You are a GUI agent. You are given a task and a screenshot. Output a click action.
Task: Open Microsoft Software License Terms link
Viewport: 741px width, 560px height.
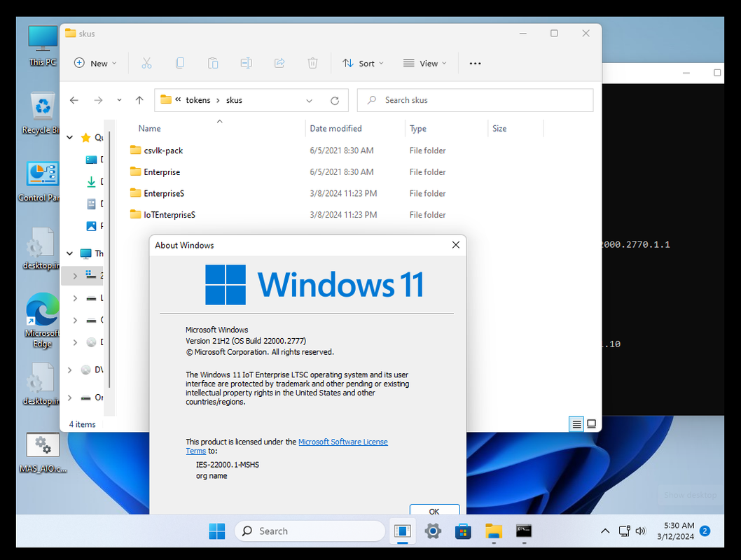tap(342, 442)
